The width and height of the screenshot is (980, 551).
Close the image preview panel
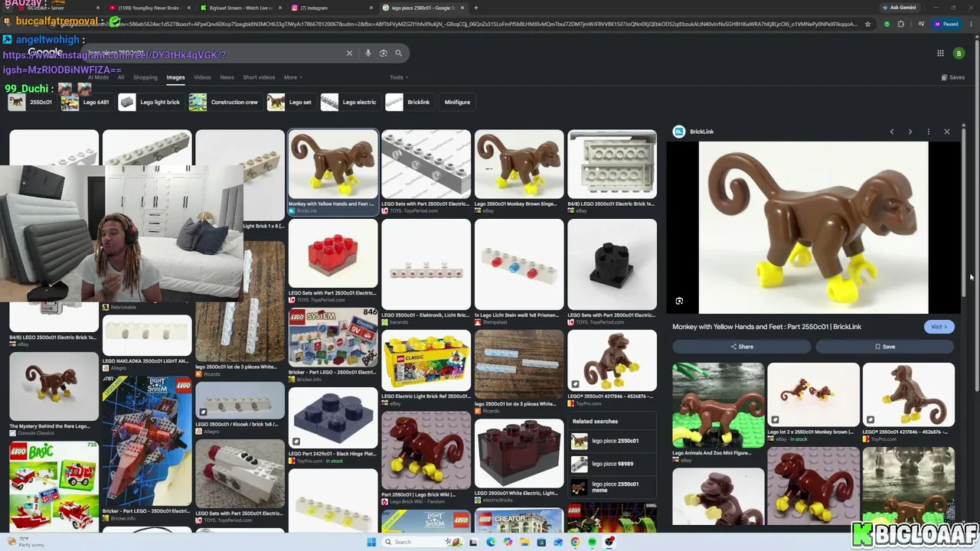947,132
